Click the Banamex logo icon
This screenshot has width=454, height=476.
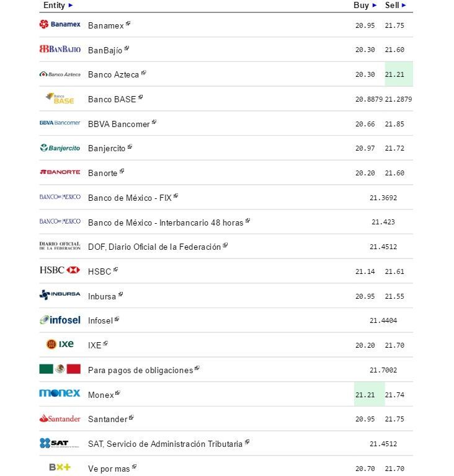click(x=60, y=24)
